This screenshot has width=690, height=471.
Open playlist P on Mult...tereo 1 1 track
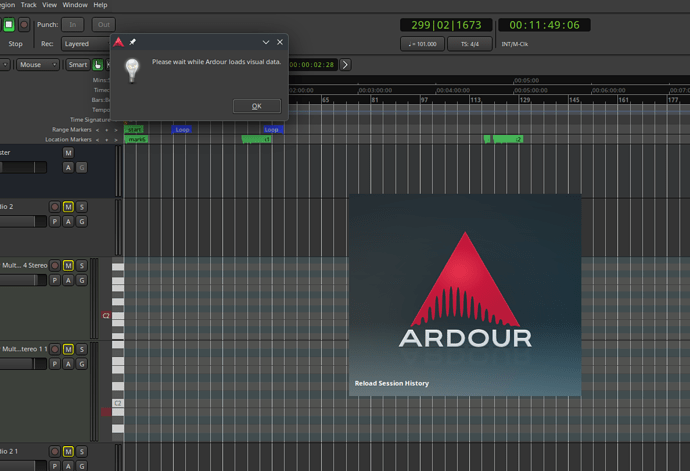point(55,364)
